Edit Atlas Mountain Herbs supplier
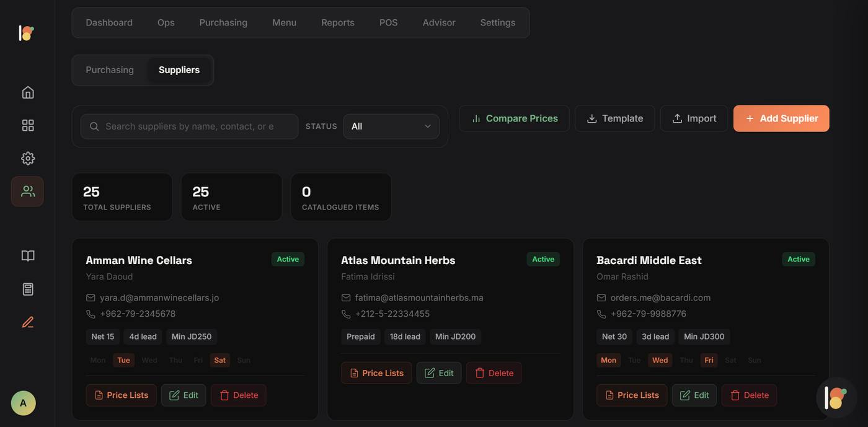This screenshot has height=427, width=868. click(x=439, y=373)
